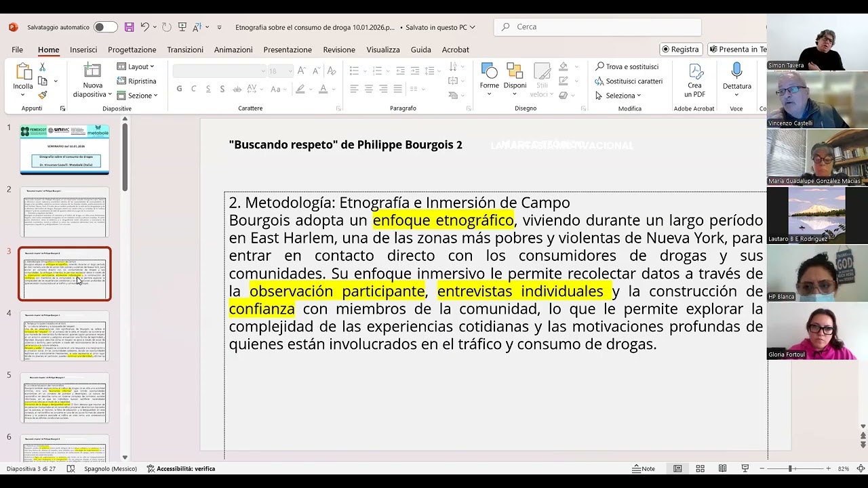Click the Nuova diapositiva icon

pyautogui.click(x=92, y=71)
